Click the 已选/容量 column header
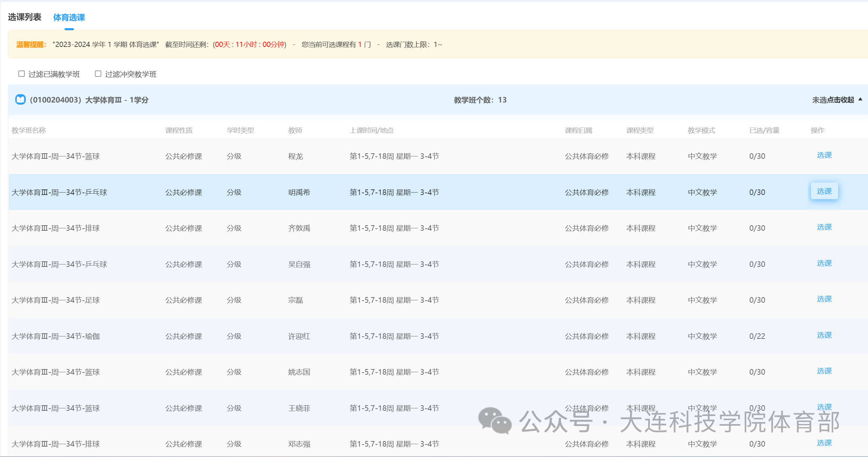The width and height of the screenshot is (868, 457). point(764,130)
